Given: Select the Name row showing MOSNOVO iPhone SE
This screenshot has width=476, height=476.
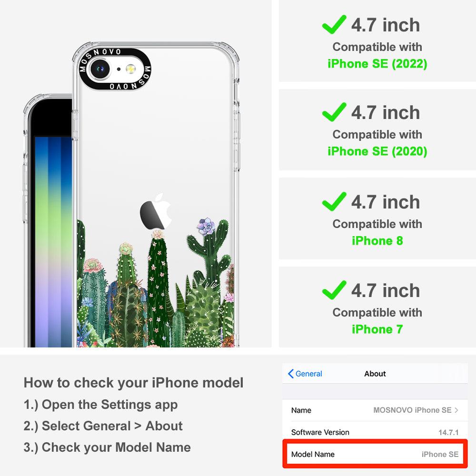Looking at the screenshot, I should (375, 410).
